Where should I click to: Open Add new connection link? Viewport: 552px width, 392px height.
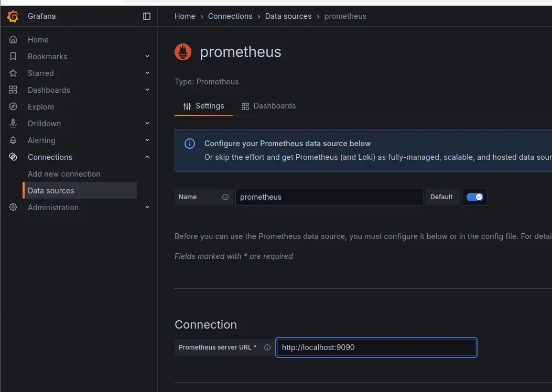pyautogui.click(x=64, y=174)
